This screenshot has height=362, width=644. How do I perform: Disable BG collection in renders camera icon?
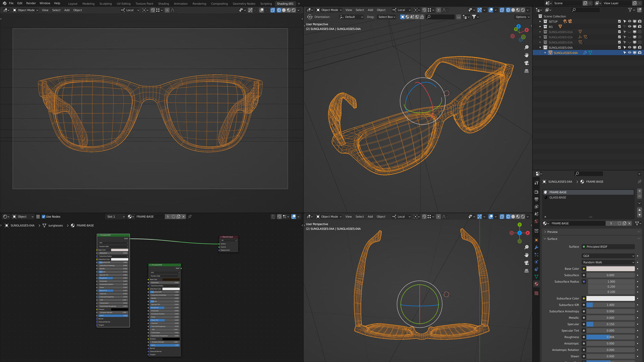pyautogui.click(x=640, y=26)
